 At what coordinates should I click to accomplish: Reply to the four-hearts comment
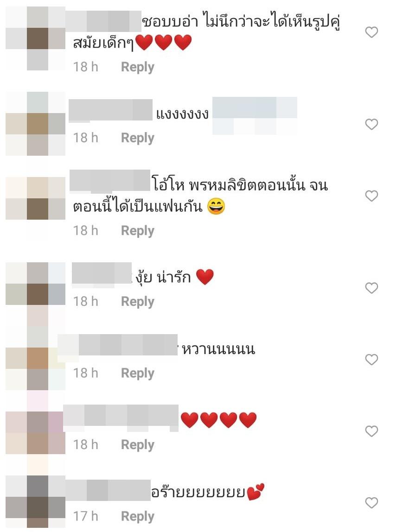click(x=137, y=445)
